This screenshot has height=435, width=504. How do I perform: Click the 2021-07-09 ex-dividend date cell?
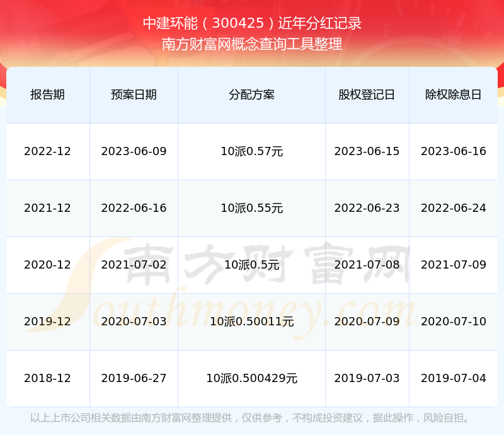click(453, 265)
